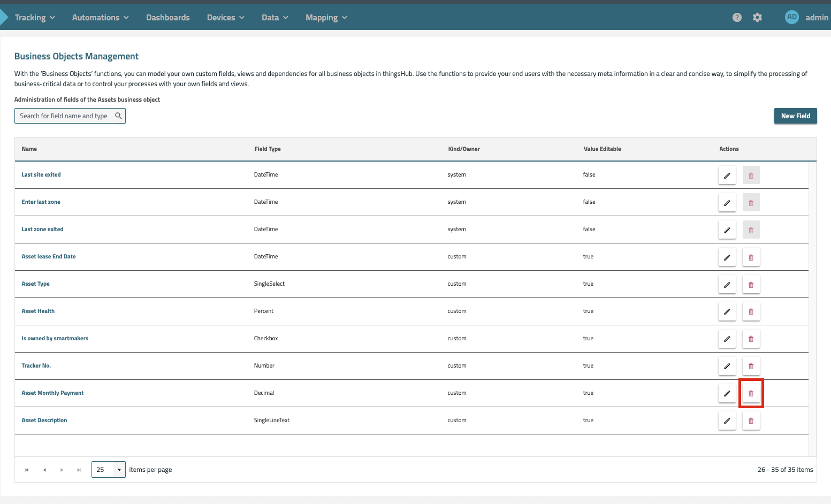The height and width of the screenshot is (504, 831).
Task: Click the search magnifier icon
Action: pos(118,116)
